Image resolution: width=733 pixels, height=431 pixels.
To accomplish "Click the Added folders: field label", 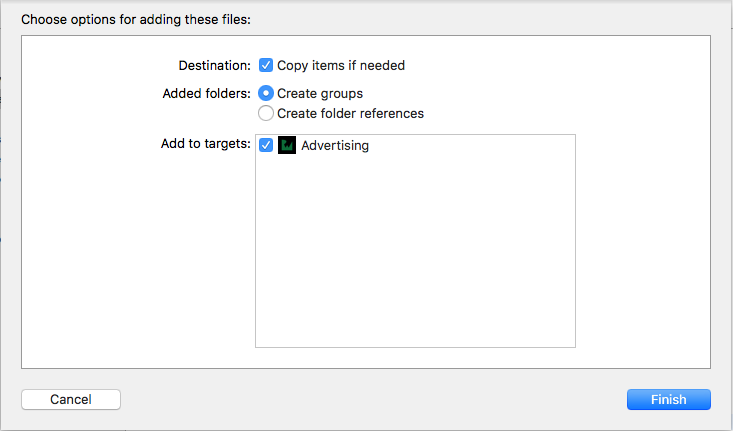I will tap(207, 93).
